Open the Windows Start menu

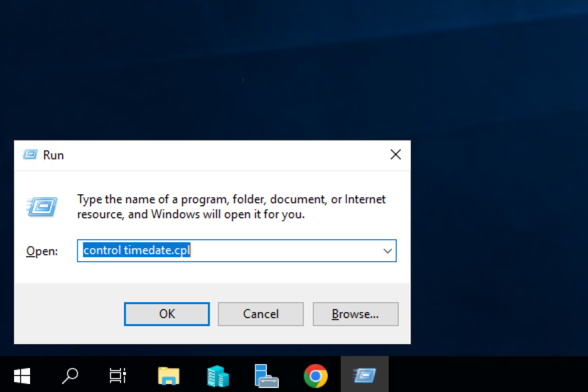pyautogui.click(x=22, y=375)
